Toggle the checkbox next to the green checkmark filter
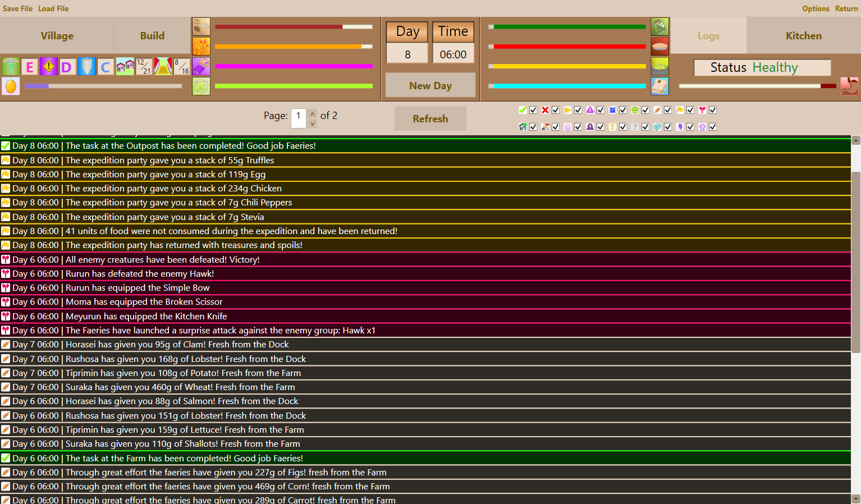 click(x=533, y=110)
